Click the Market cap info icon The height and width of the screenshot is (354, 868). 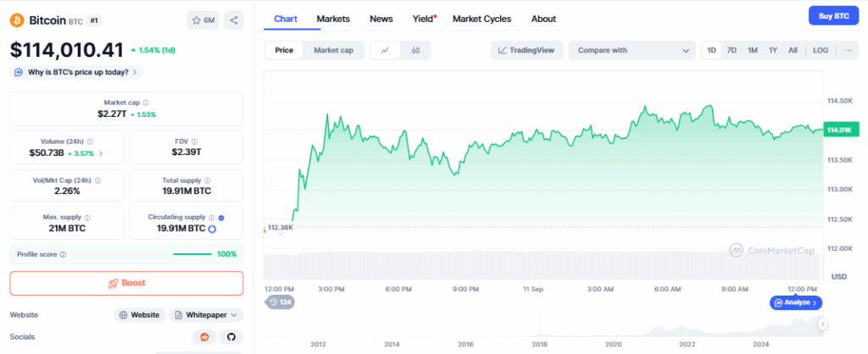pos(146,102)
